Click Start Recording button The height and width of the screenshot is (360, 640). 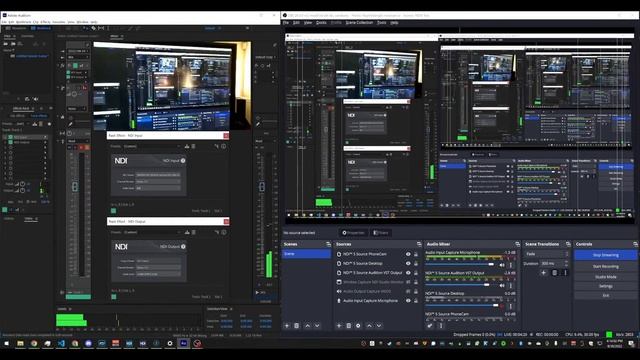click(x=606, y=267)
